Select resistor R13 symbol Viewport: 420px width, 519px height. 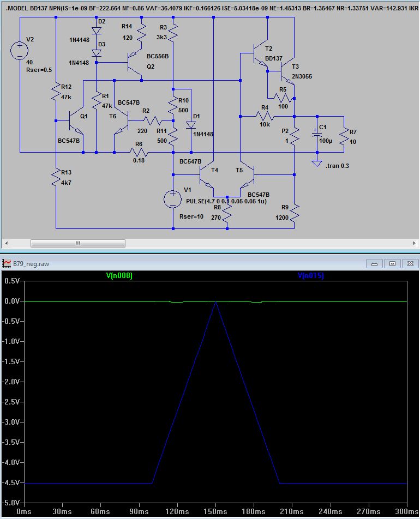tap(56, 177)
